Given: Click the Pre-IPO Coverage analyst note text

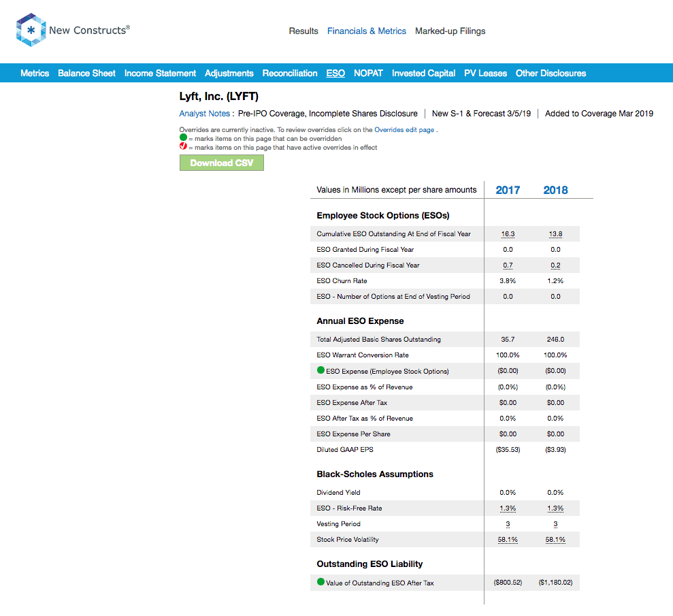Looking at the screenshot, I should click(x=327, y=113).
